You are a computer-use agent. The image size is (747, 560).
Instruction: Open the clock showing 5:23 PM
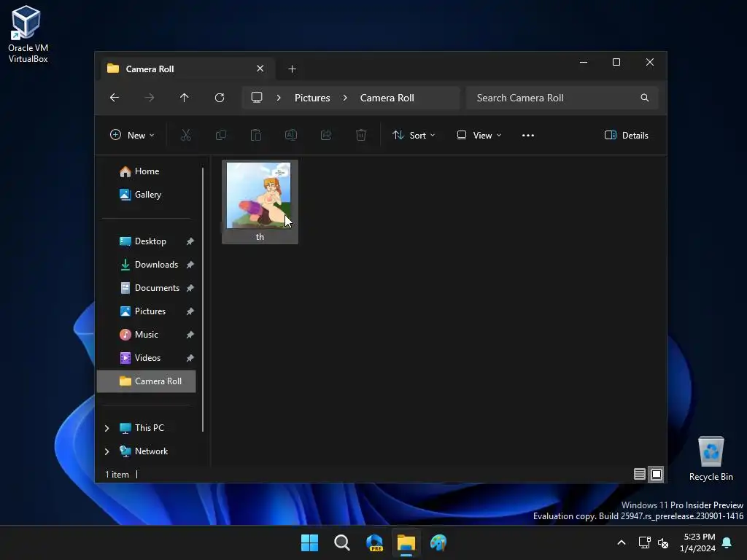pos(698,542)
